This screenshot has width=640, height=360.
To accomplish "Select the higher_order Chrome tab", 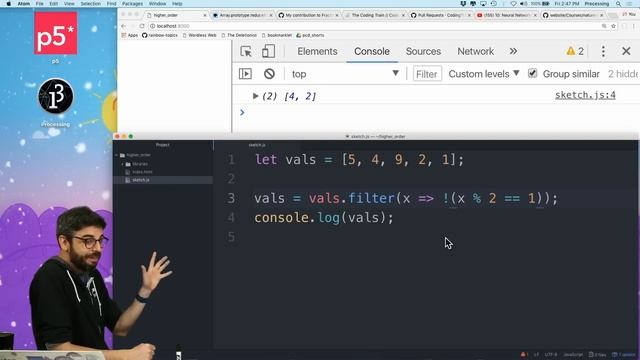I will 176,15.
